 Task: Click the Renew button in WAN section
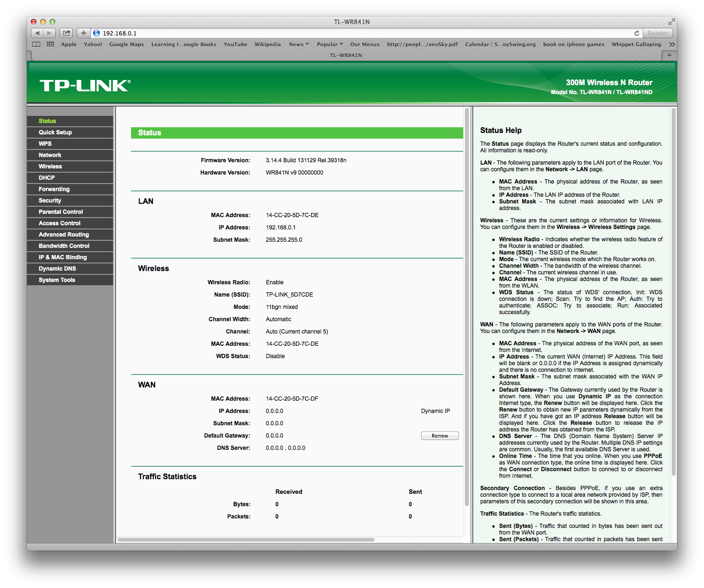pos(440,436)
